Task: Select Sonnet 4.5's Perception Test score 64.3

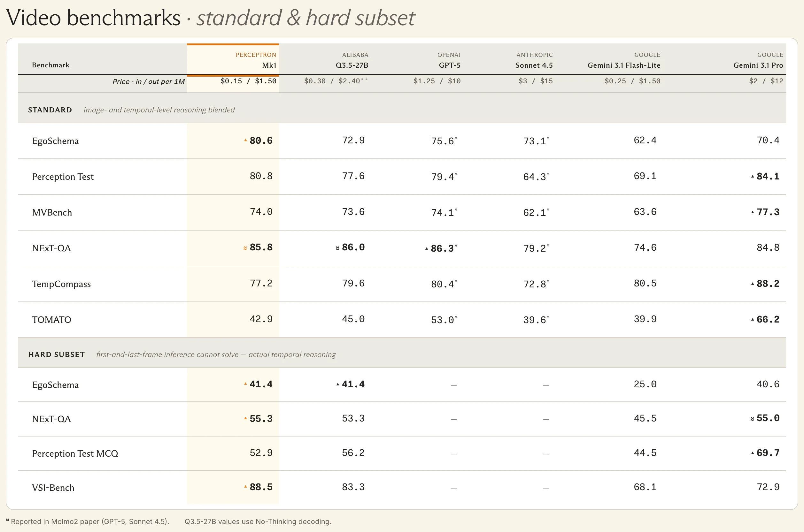Action: (x=535, y=177)
